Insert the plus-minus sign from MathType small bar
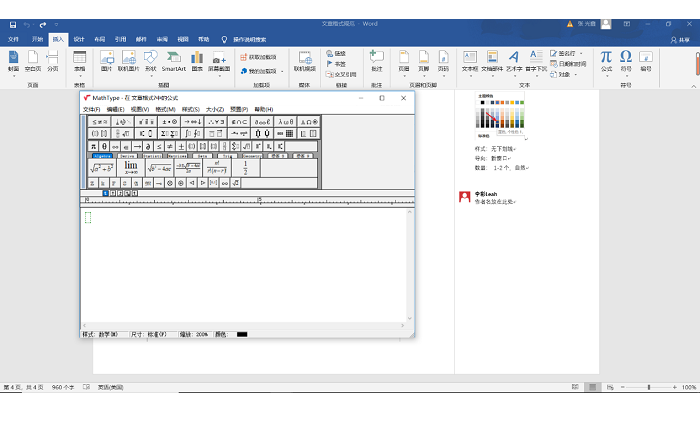This screenshot has height=430, width=700. coord(181,146)
